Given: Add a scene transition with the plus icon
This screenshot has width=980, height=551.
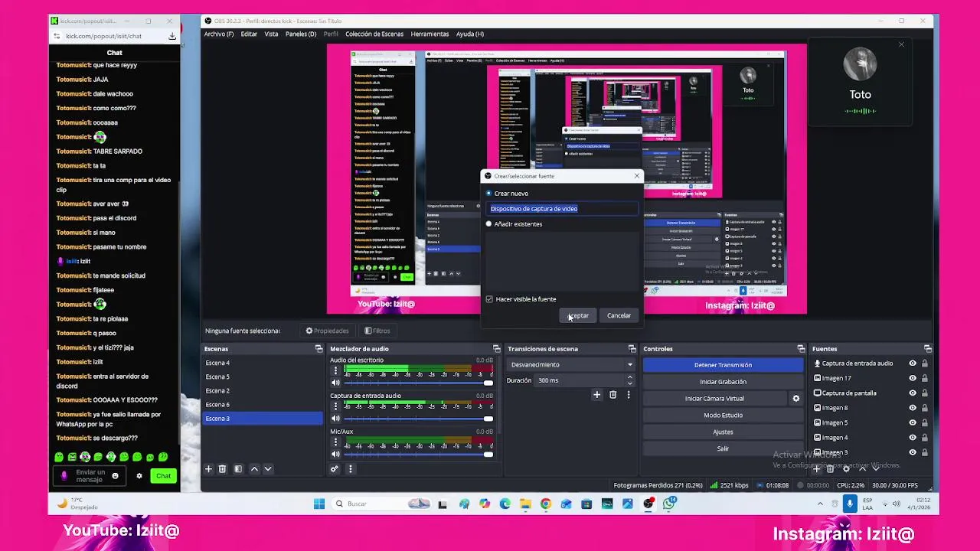Looking at the screenshot, I should (x=596, y=395).
